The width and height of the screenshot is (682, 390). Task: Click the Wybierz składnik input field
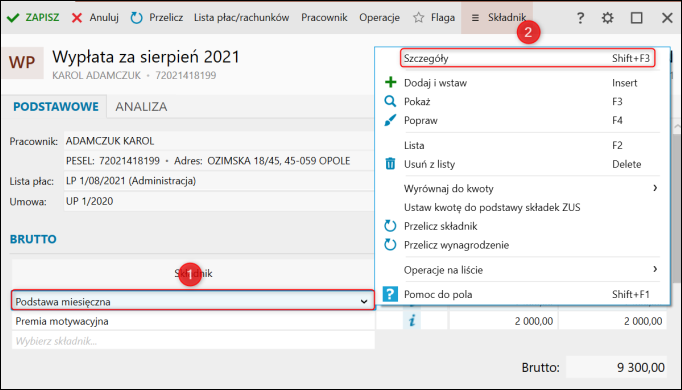(x=193, y=341)
